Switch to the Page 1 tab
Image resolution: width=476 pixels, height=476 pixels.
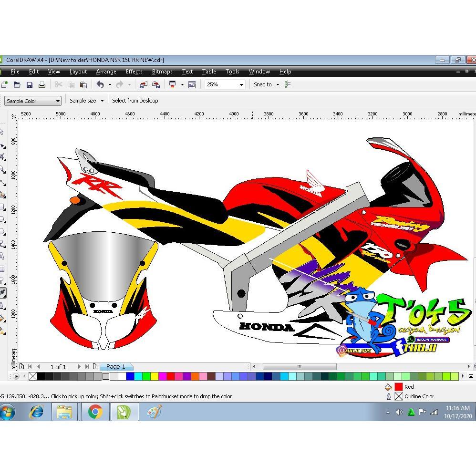pyautogui.click(x=115, y=367)
